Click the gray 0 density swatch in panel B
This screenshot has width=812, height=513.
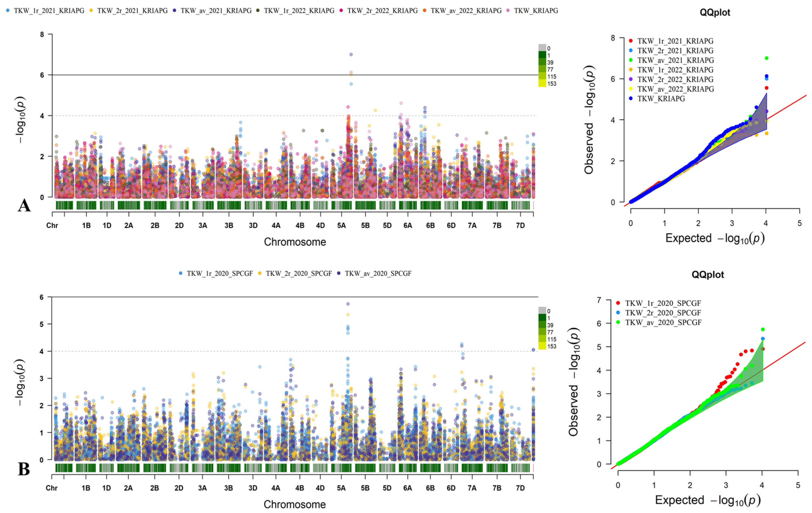pyautogui.click(x=542, y=311)
